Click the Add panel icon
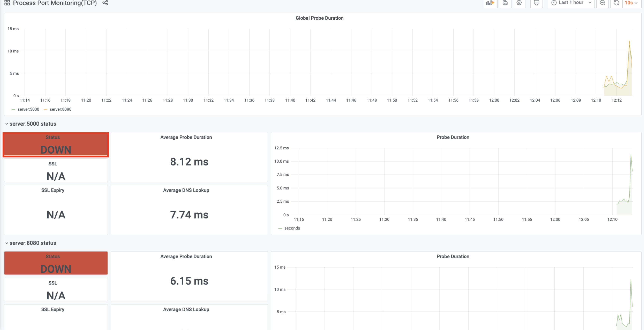Image resolution: width=644 pixels, height=330 pixels. point(490,3)
